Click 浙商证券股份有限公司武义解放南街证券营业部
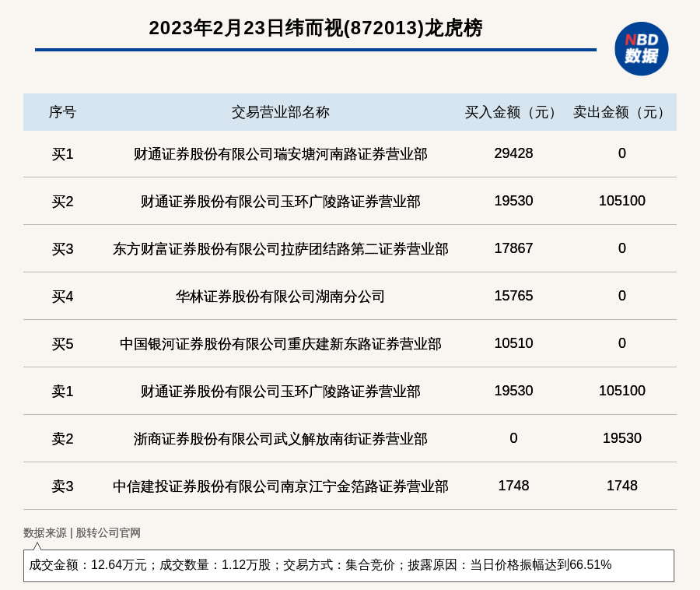700x590 pixels. pyautogui.click(x=280, y=438)
